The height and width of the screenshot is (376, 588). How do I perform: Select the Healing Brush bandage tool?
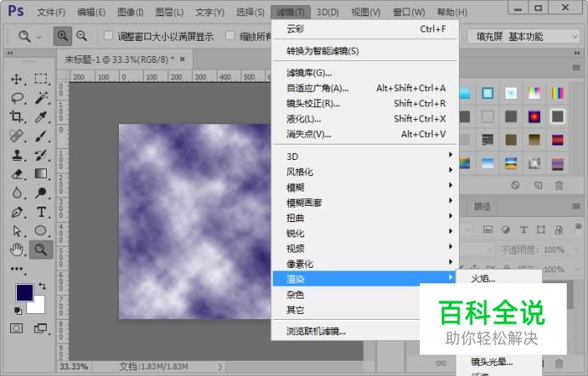coord(16,135)
